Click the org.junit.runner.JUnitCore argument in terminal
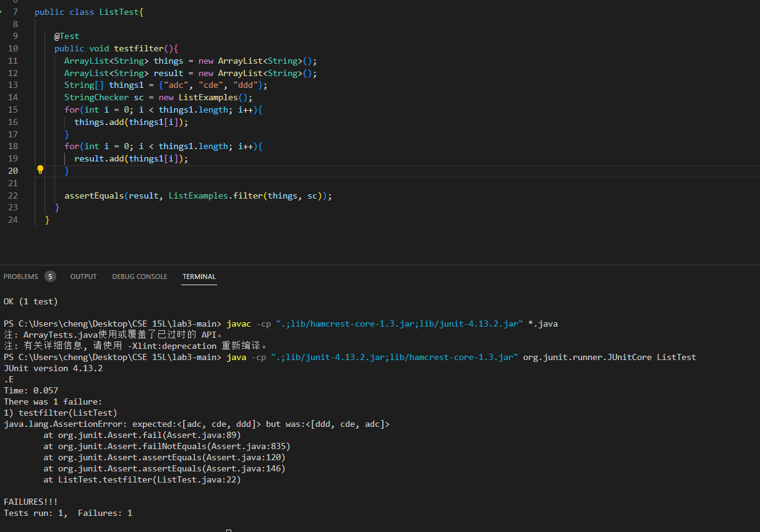The image size is (760, 532). point(587,357)
